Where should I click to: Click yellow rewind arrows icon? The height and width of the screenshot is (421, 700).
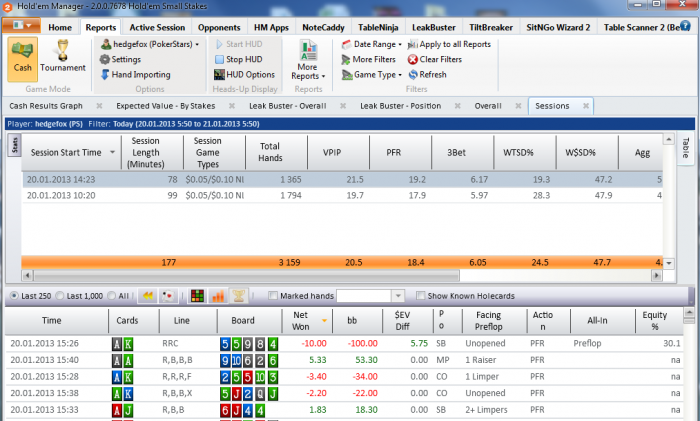[x=148, y=296]
